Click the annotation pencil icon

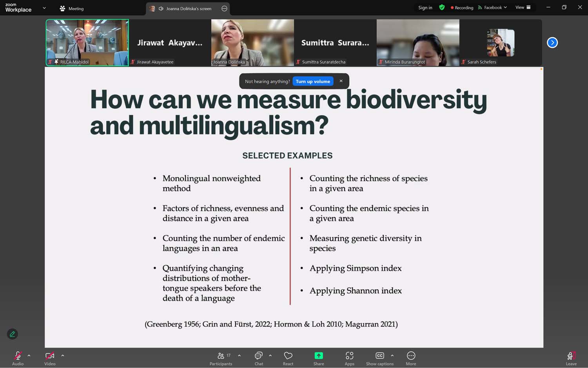click(13, 334)
